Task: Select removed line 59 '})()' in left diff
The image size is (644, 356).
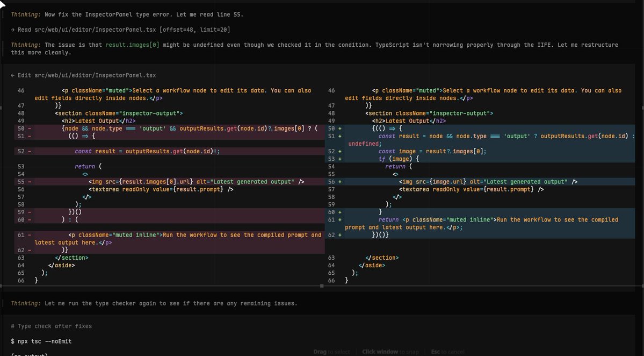Action: coord(170,212)
